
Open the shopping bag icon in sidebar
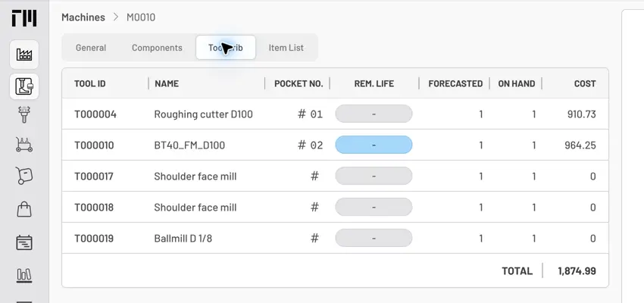click(x=24, y=209)
